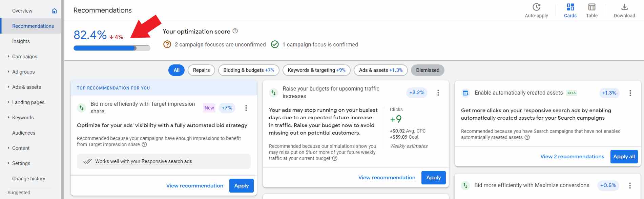
Task: Select the All filter chip
Action: 176,70
